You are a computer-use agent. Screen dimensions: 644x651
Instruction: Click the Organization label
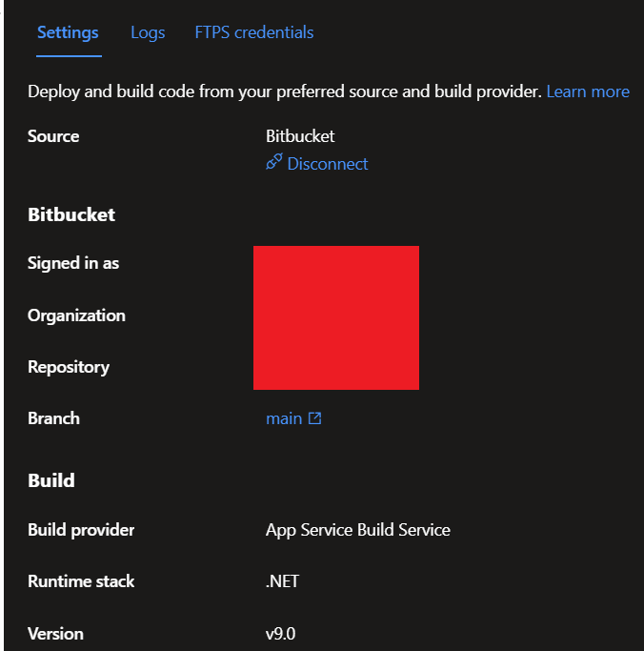[x=76, y=315]
